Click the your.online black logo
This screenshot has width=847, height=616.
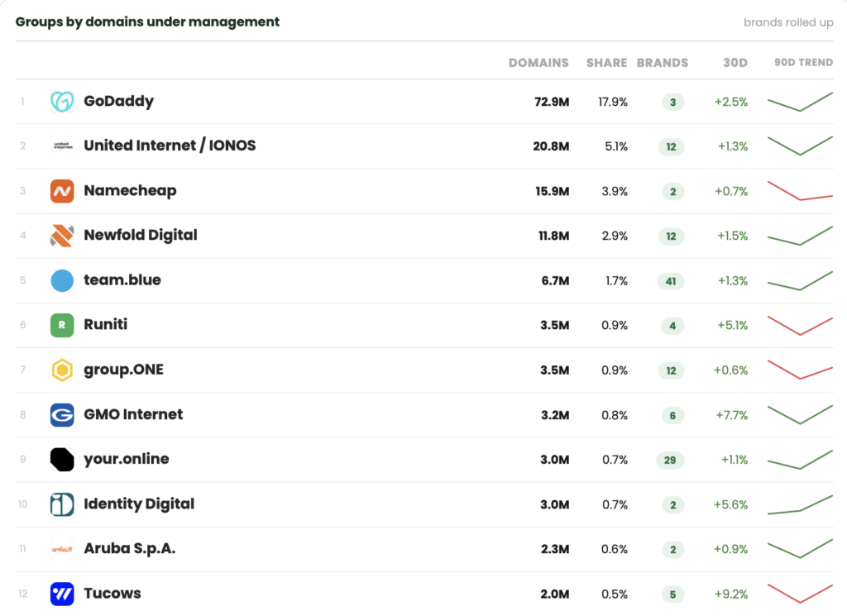coord(62,460)
